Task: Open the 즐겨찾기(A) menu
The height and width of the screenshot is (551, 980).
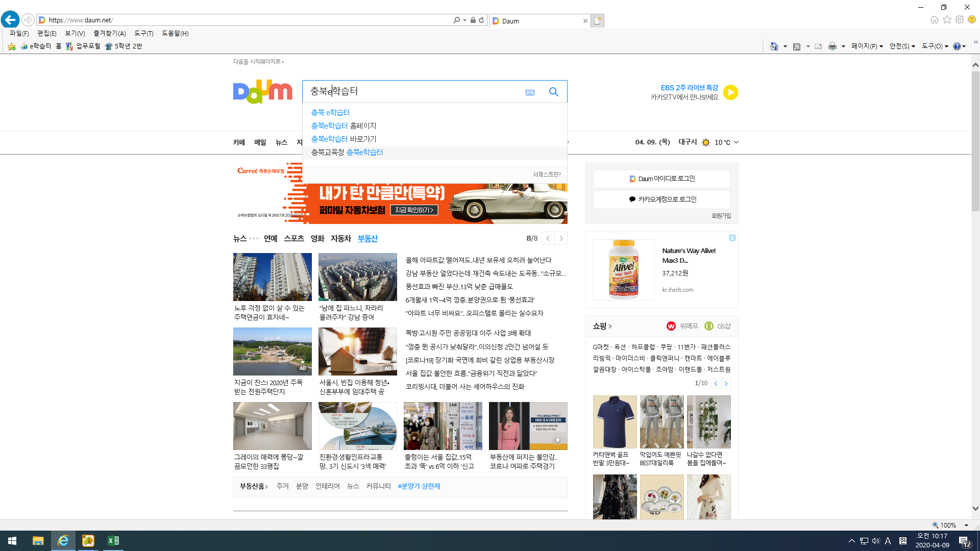Action: tap(109, 33)
